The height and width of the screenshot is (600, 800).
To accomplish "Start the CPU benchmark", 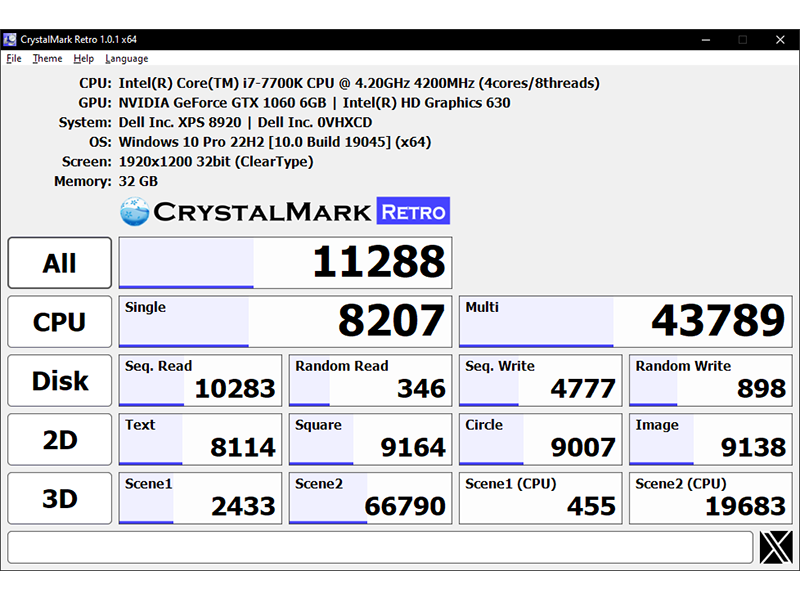I will click(59, 322).
